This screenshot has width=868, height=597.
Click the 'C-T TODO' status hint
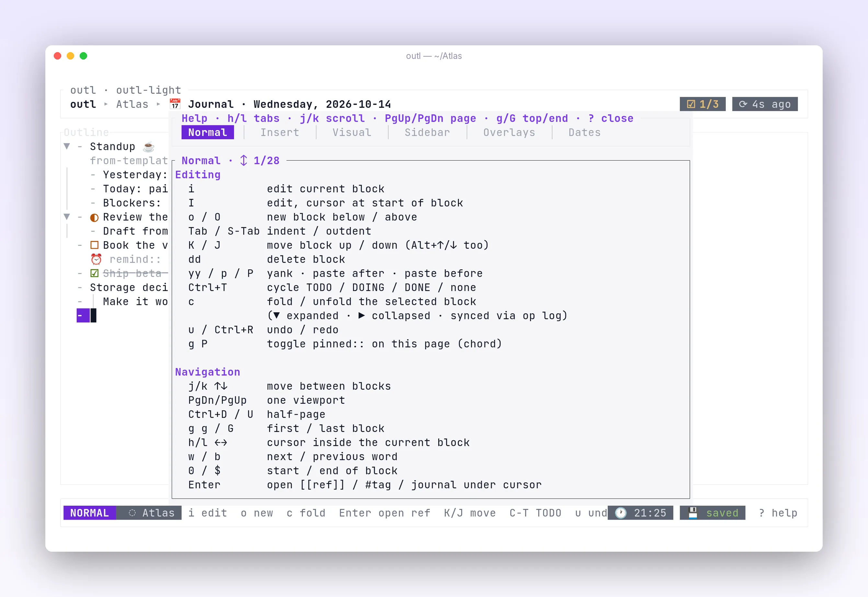coord(535,513)
